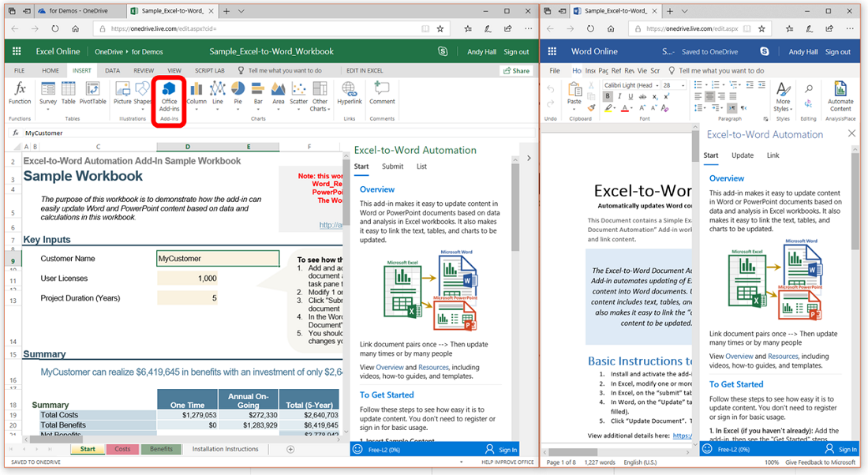
Task: Open Excel HOME ribbon tab
Action: pyautogui.click(x=51, y=70)
